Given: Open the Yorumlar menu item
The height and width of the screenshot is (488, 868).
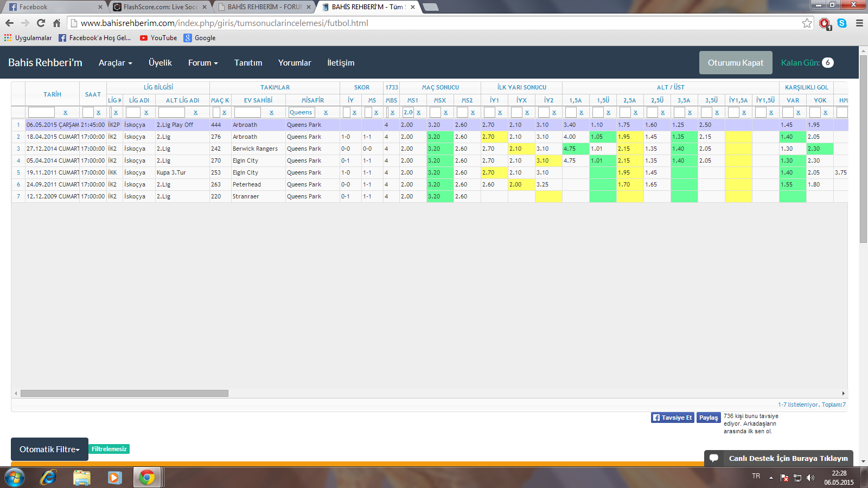Looking at the screenshot, I should coord(295,63).
